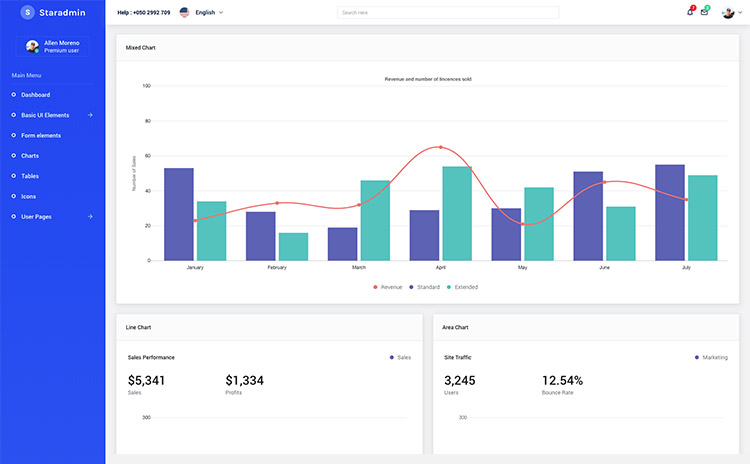Expand the Basic UI Elements submenu arrow
The height and width of the screenshot is (464, 750).
coord(90,115)
